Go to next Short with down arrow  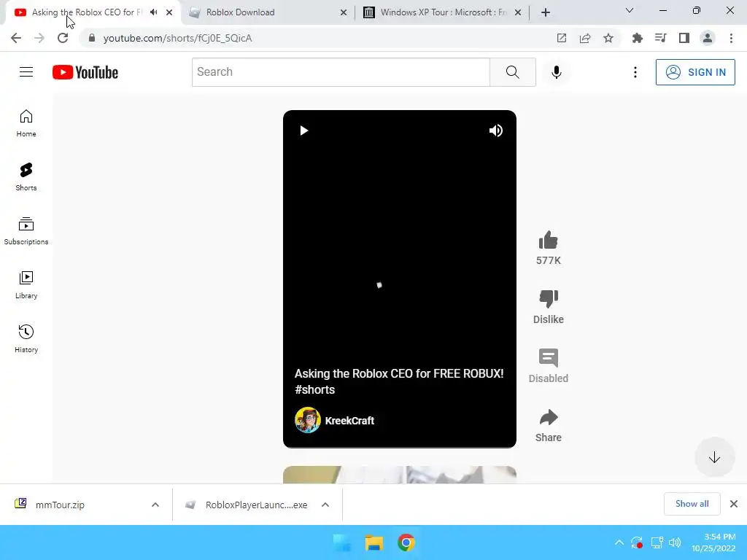click(x=714, y=458)
